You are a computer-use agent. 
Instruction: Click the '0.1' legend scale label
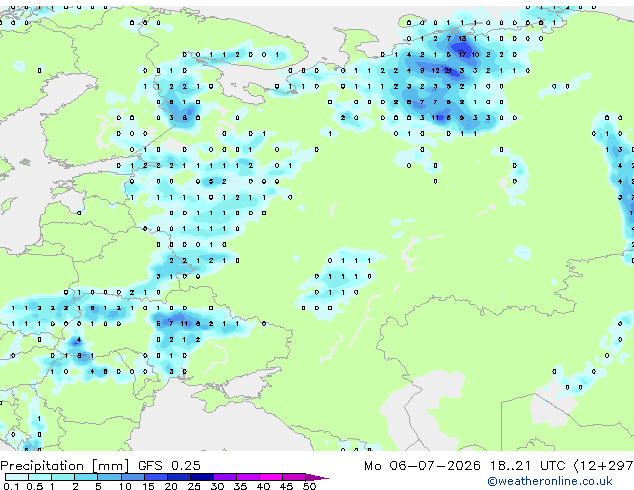tap(11, 486)
